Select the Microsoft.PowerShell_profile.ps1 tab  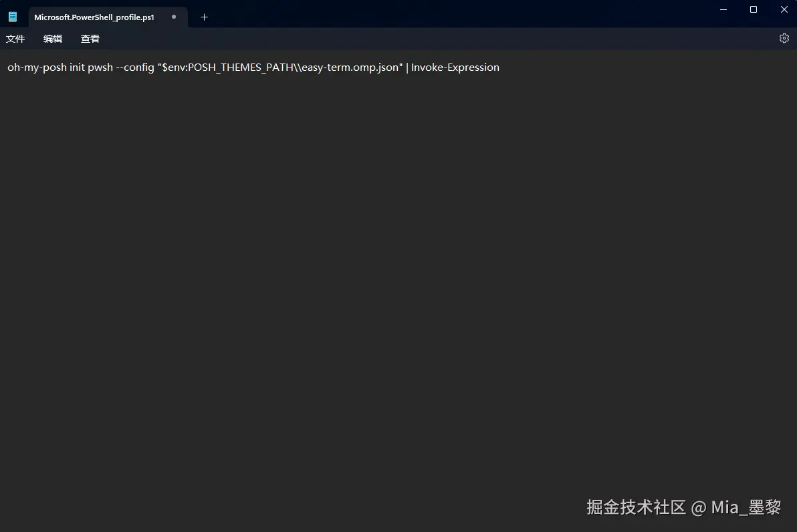pyautogui.click(x=108, y=17)
